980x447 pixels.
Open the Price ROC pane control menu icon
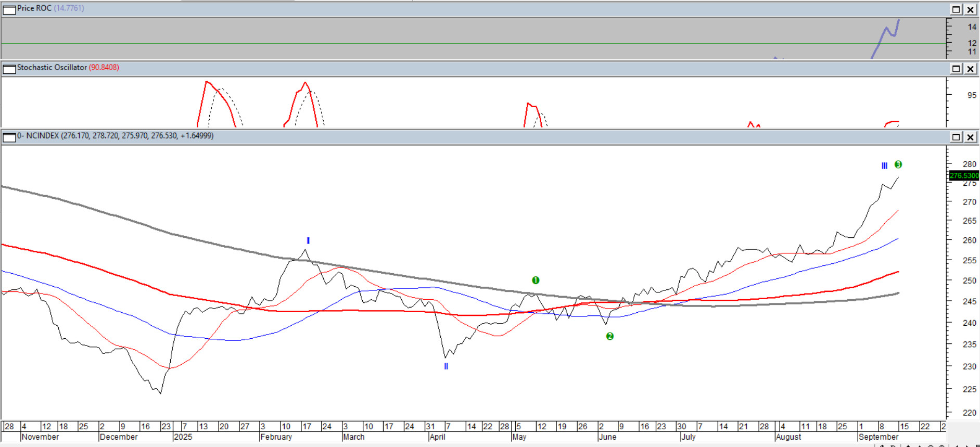pyautogui.click(x=9, y=9)
